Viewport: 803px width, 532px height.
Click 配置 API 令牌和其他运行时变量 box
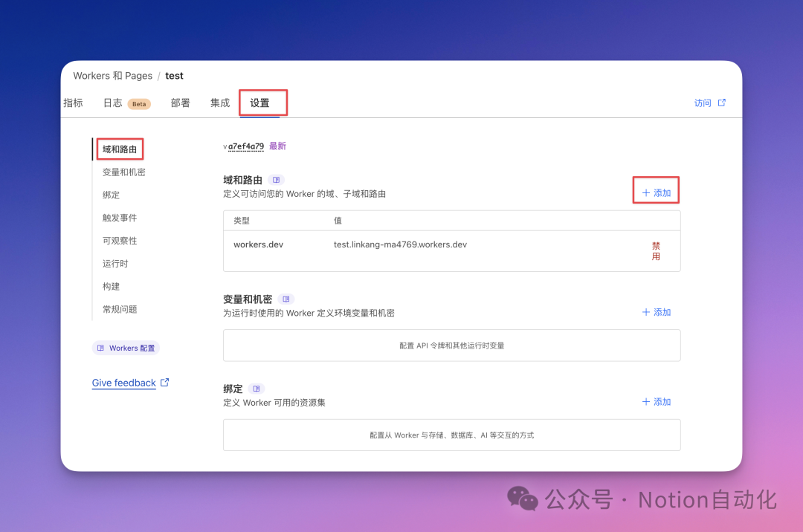pyautogui.click(x=452, y=346)
